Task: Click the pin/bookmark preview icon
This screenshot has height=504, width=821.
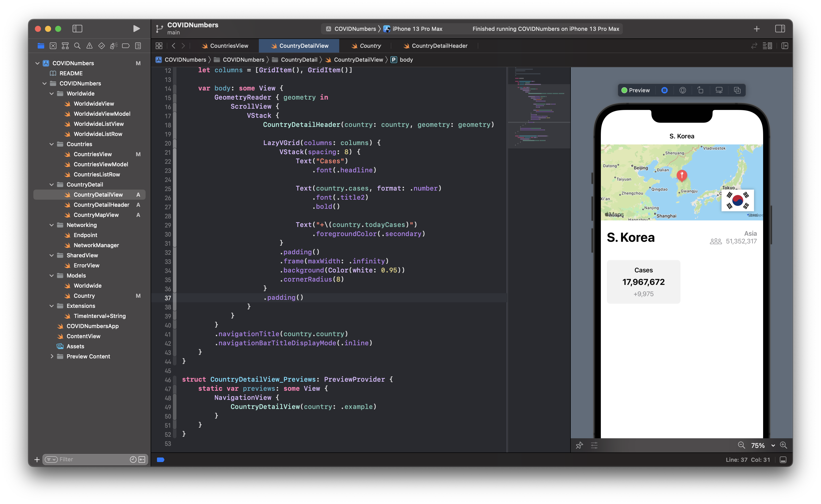Action: tap(580, 445)
